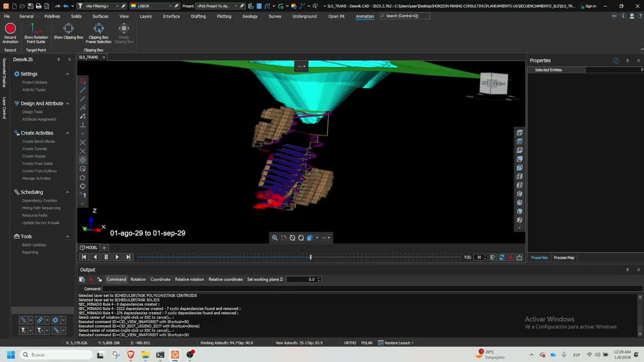Screen dimensions: 644x362
Task: Switch input mode to Coordinate
Action: point(160,280)
